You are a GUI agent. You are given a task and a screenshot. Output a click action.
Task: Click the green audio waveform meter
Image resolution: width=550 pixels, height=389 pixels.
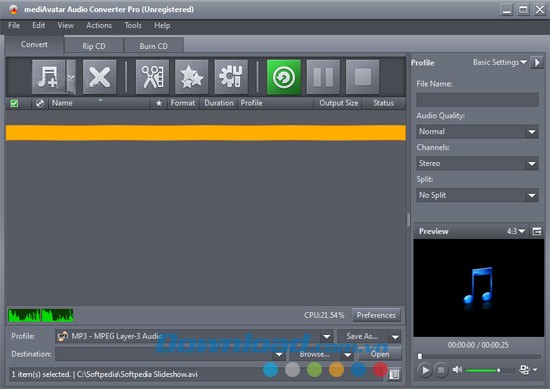click(x=40, y=315)
